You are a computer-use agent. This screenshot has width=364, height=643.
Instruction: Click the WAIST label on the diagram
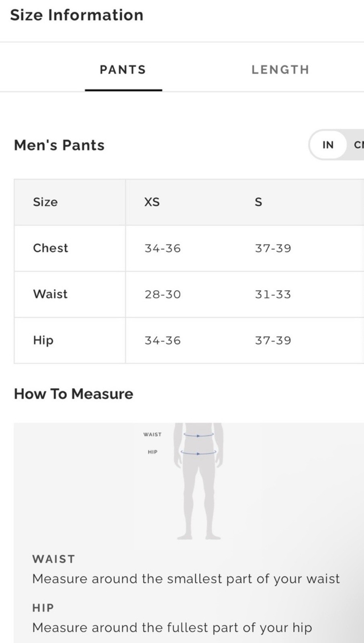click(x=152, y=434)
